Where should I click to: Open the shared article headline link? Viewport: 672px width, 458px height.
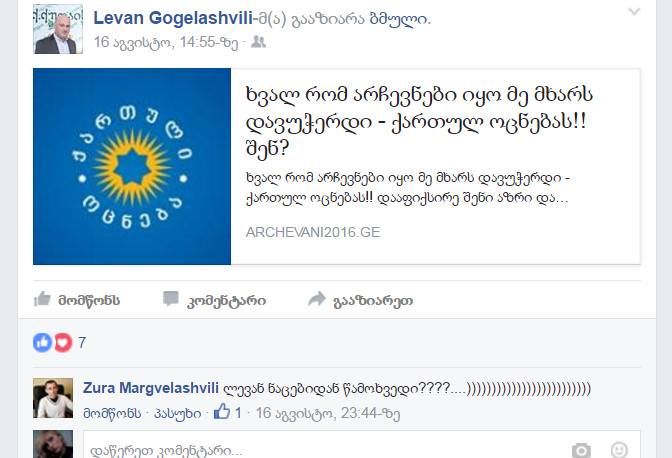pos(419,122)
